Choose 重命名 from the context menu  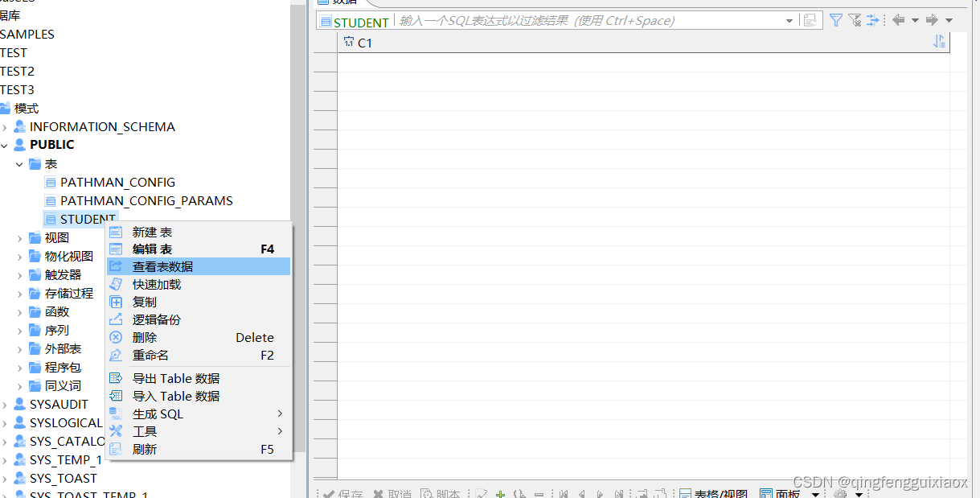tap(199, 355)
